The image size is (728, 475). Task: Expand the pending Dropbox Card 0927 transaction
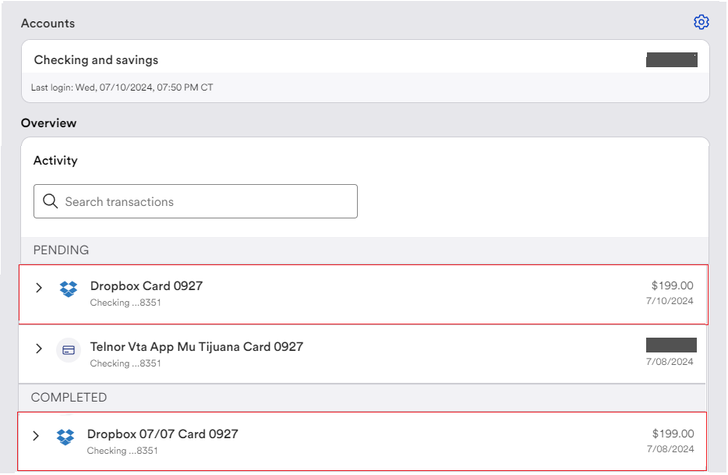coord(39,288)
